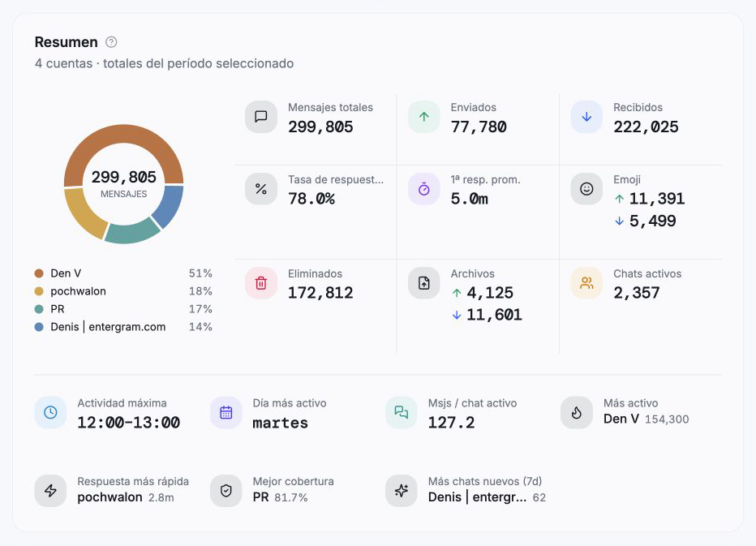
Task: Click the smiley face Emoji icon
Action: (x=586, y=189)
